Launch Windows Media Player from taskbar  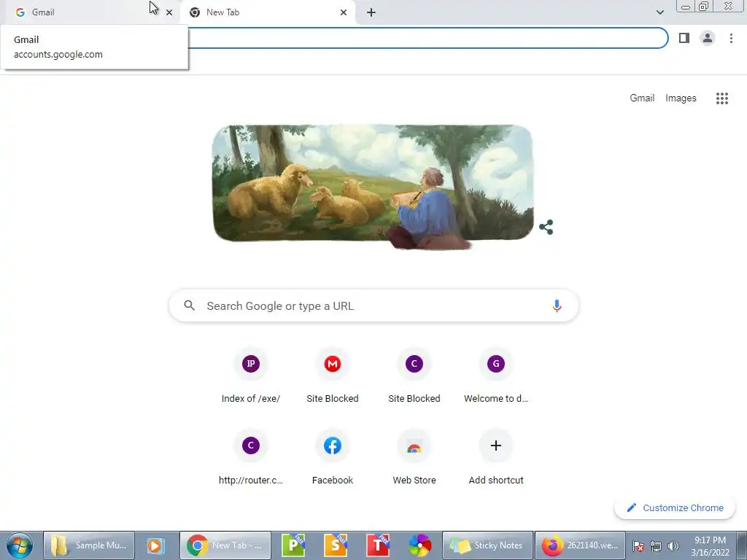coord(155,545)
